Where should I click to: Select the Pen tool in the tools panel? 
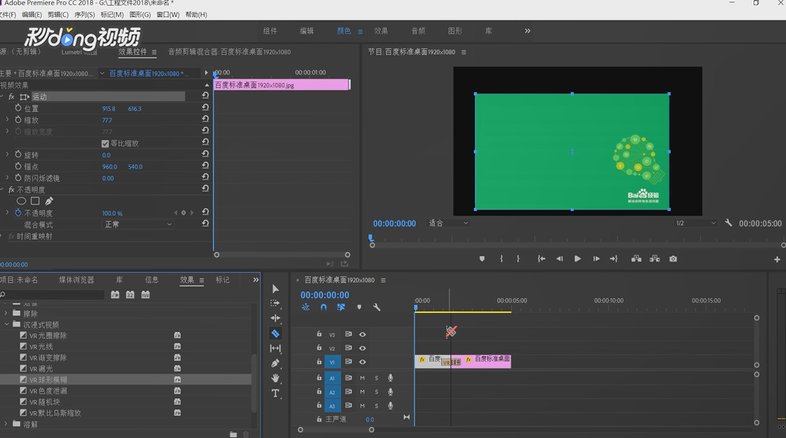(275, 363)
